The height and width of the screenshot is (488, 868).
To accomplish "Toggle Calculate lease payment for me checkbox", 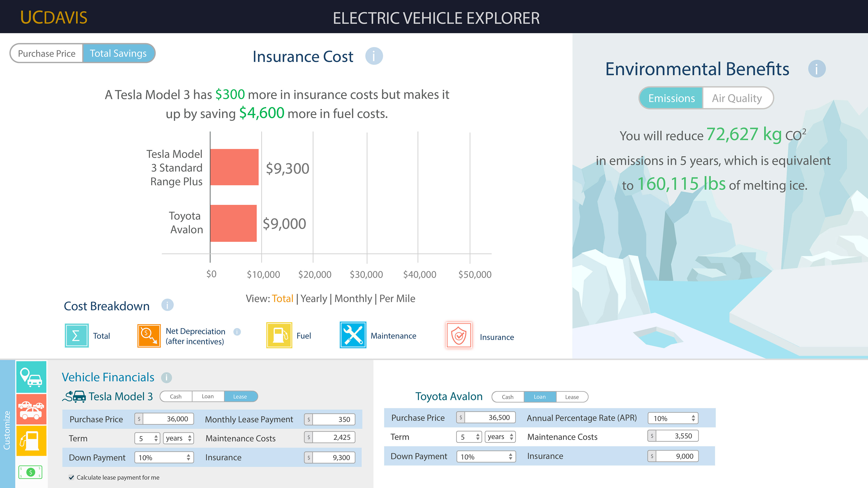I will 71,477.
